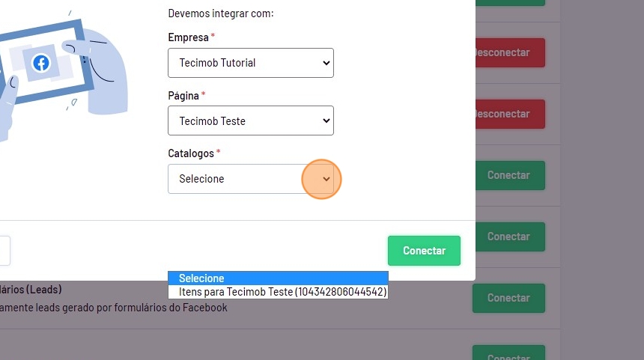Click the Devemos integrar com text

(x=221, y=13)
